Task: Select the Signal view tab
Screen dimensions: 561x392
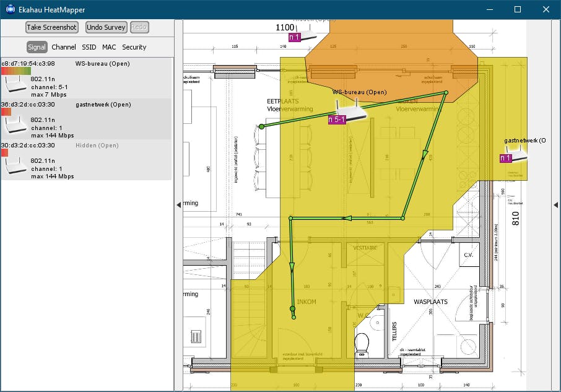Action: point(37,47)
